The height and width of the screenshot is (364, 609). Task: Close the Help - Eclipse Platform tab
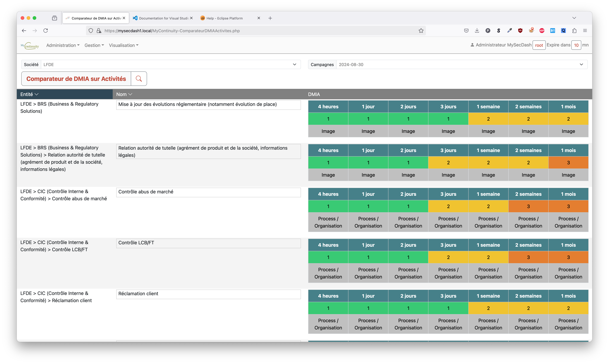(x=259, y=18)
